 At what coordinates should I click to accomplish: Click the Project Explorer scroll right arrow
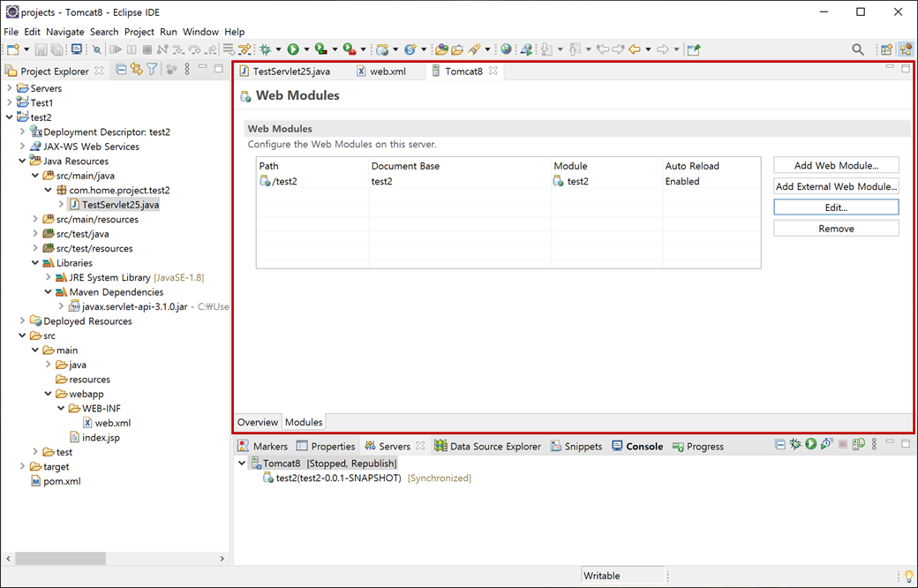(x=222, y=559)
